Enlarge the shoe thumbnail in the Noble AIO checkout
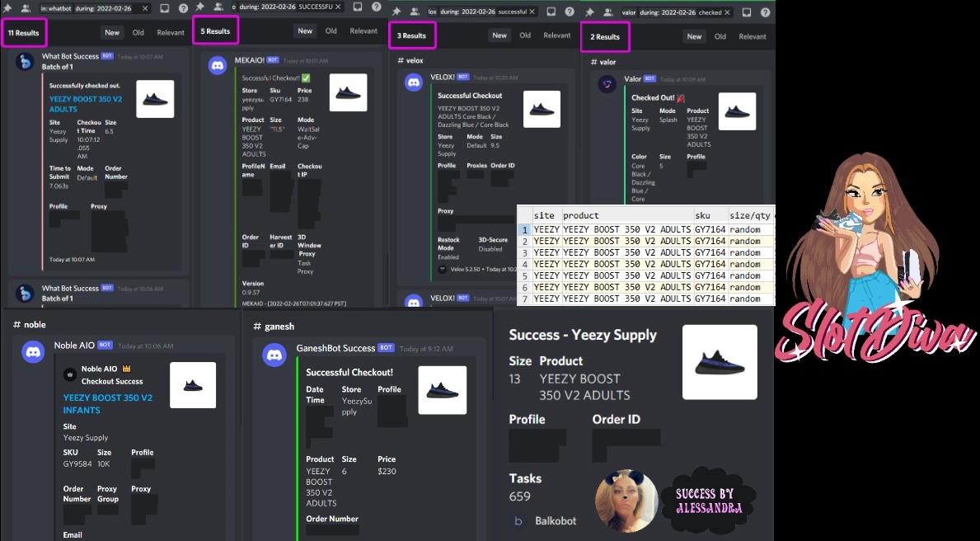 point(193,385)
